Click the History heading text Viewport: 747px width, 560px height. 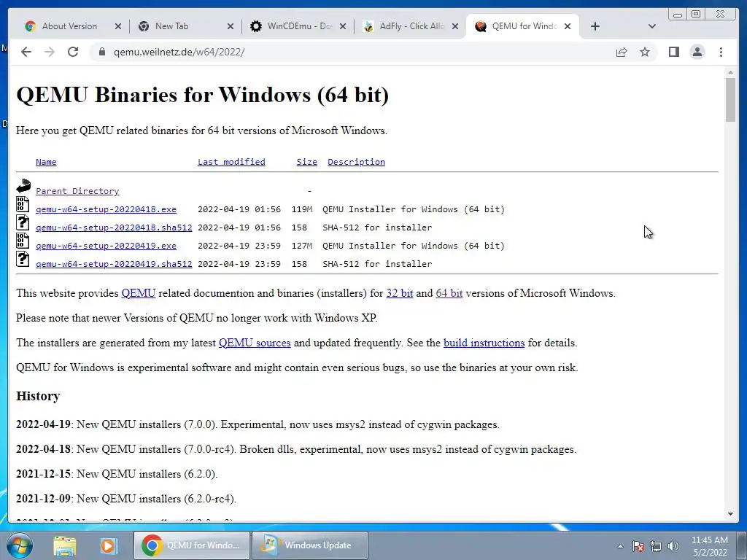(38, 396)
